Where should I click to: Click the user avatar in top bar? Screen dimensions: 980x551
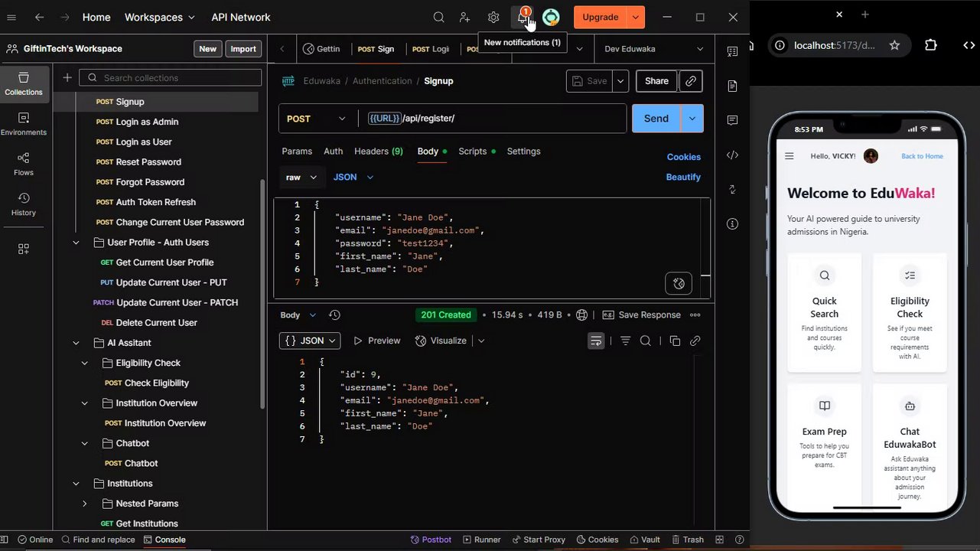[x=551, y=17]
